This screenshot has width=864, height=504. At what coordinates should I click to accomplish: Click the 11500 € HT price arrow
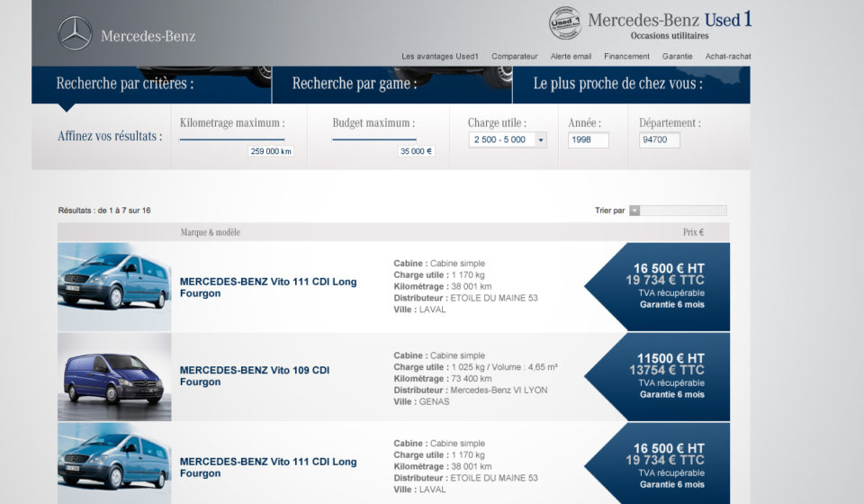(657, 377)
